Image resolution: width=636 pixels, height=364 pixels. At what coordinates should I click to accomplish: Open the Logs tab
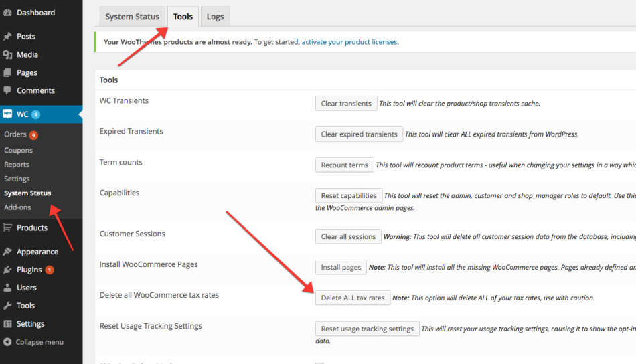click(x=215, y=17)
